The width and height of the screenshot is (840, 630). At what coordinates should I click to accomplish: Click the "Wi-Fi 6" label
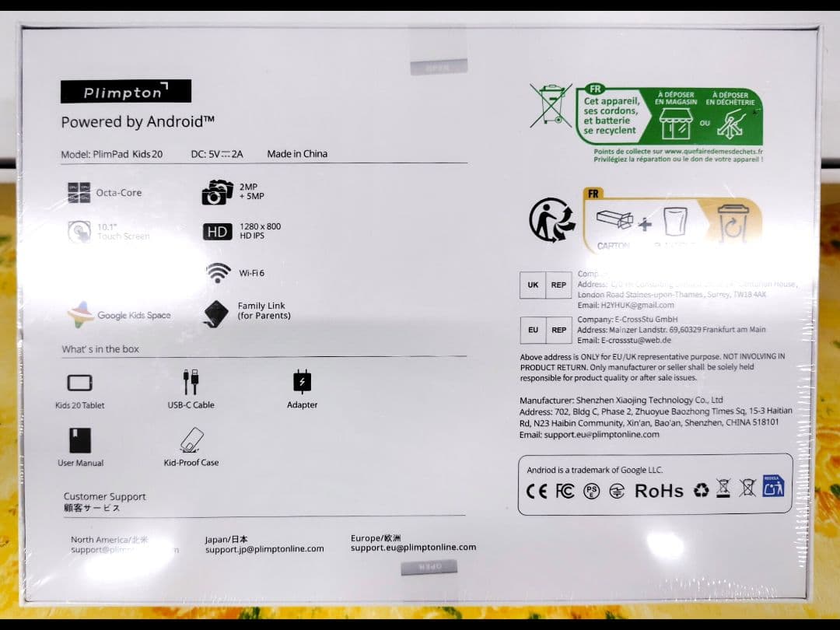tap(252, 273)
